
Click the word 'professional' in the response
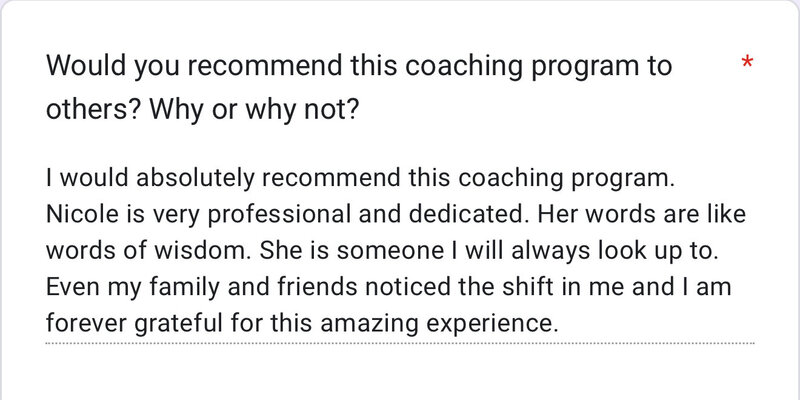[279, 215]
